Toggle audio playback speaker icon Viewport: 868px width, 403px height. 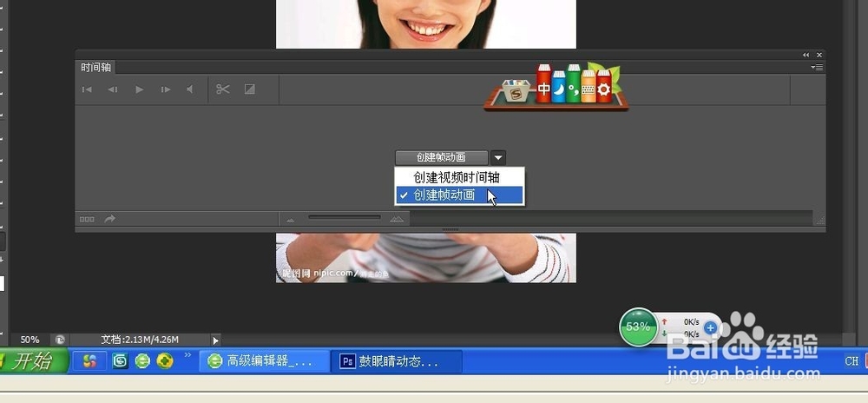[190, 89]
